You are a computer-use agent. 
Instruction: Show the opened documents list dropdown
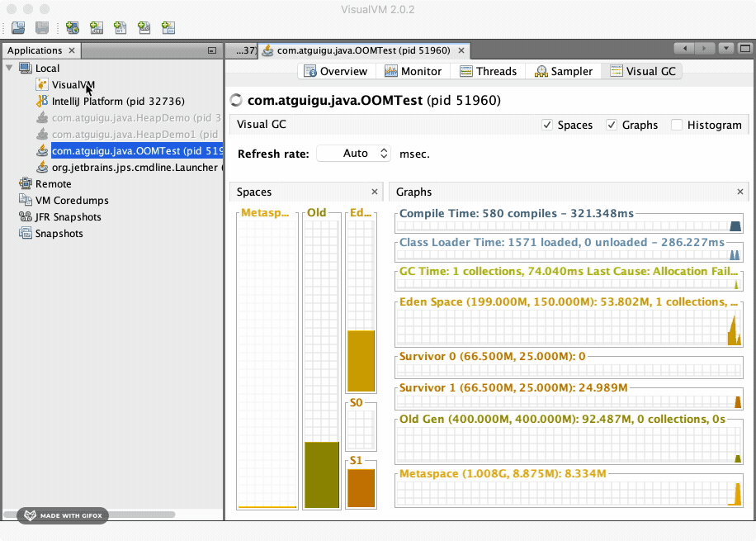click(726, 49)
